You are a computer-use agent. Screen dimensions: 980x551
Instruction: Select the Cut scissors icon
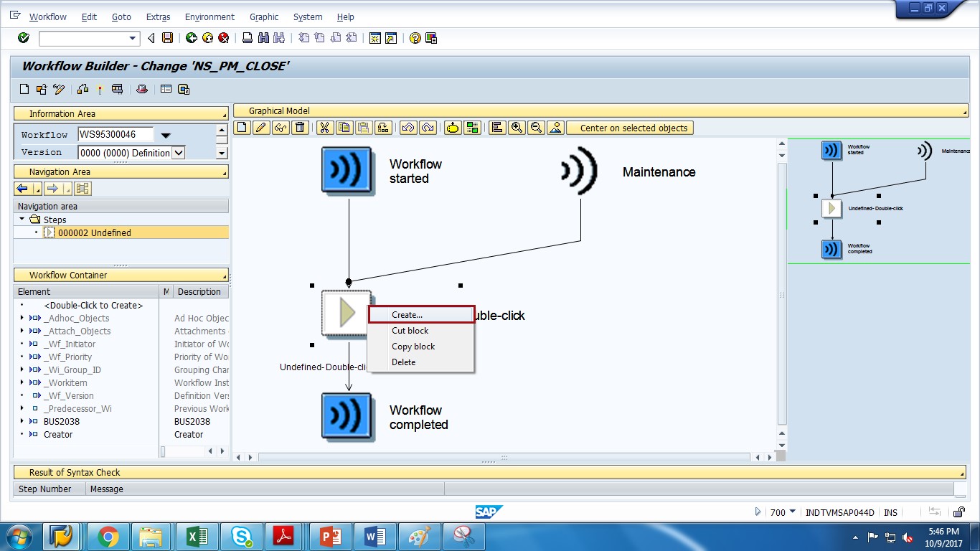[324, 128]
